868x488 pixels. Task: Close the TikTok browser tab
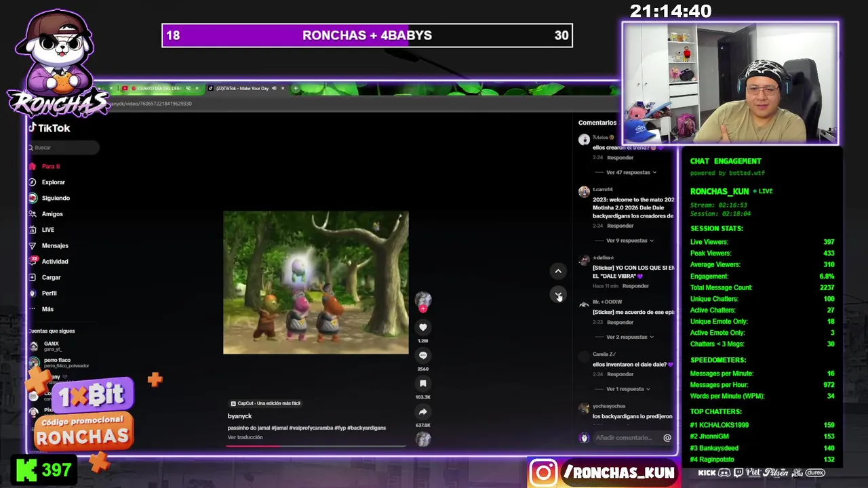pos(283,88)
